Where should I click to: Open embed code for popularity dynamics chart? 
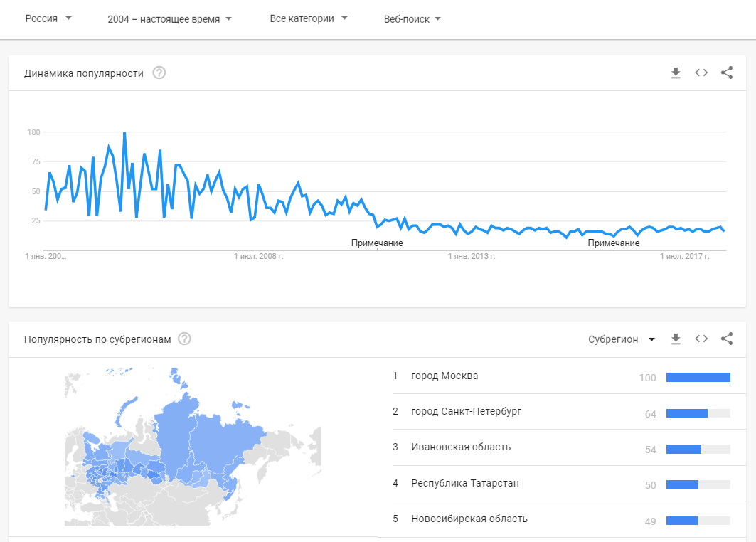pos(701,73)
